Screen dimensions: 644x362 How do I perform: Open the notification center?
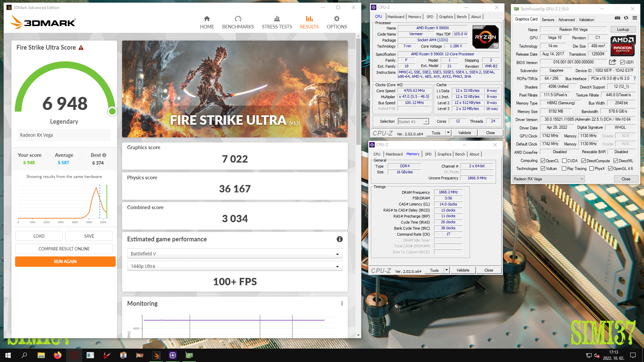tap(633, 355)
